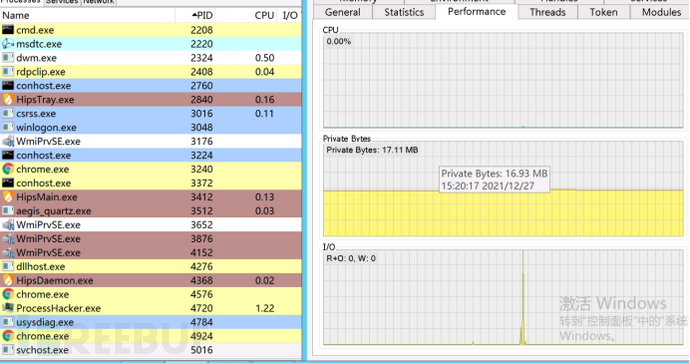690x363 pixels.
Task: Click CPU value '0.13' for HipsMain.exe
Action: coord(265,197)
